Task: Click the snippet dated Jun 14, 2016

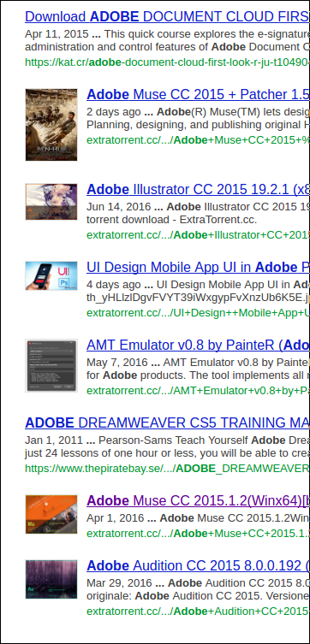Action: coord(198,213)
